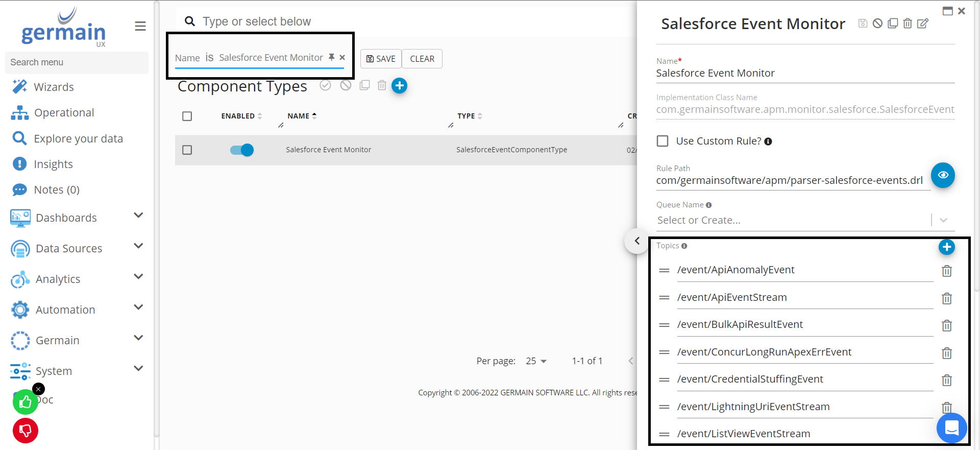Open the Queue Name dropdown

pyautogui.click(x=943, y=220)
